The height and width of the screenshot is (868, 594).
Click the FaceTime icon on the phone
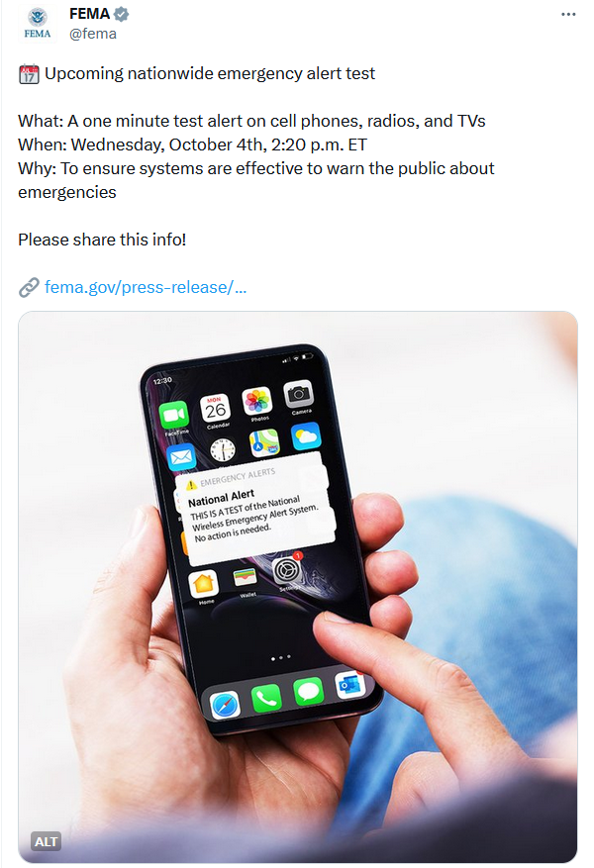174,415
